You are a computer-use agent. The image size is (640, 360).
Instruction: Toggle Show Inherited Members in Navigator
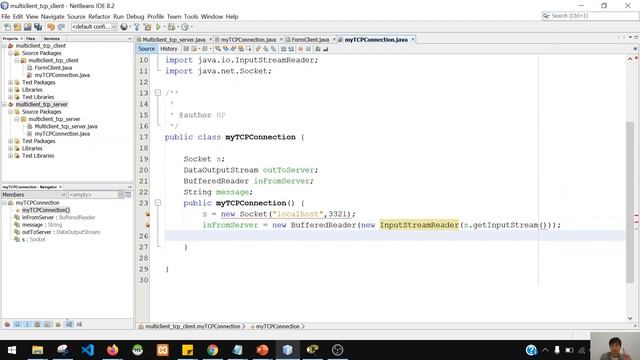(7, 324)
